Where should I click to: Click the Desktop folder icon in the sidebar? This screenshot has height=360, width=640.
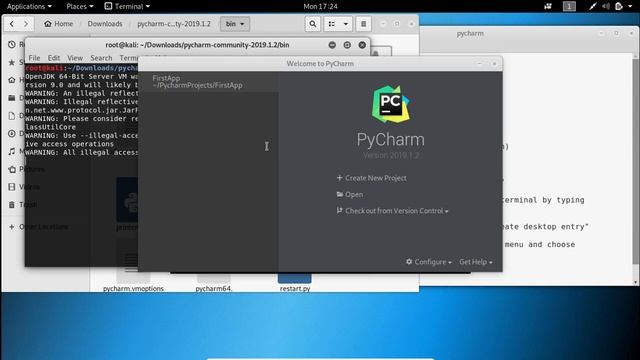coord(12,98)
